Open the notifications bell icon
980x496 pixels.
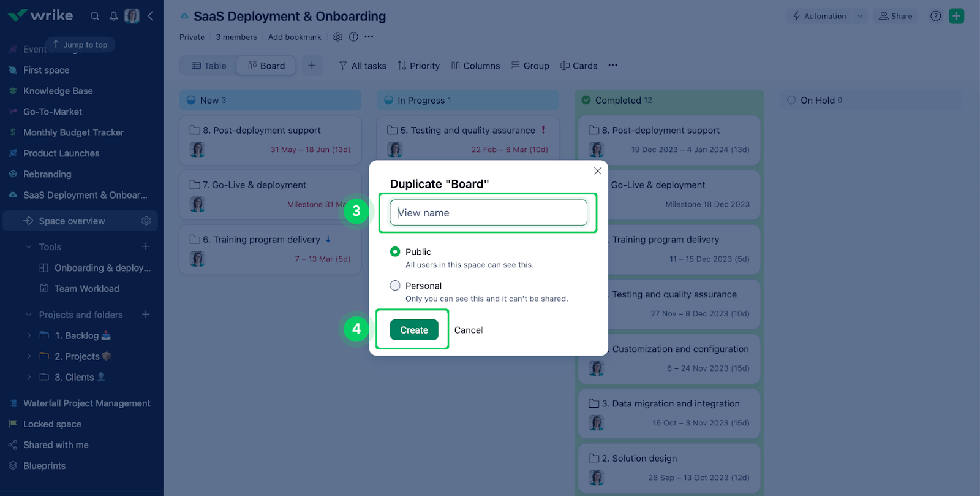[x=113, y=16]
